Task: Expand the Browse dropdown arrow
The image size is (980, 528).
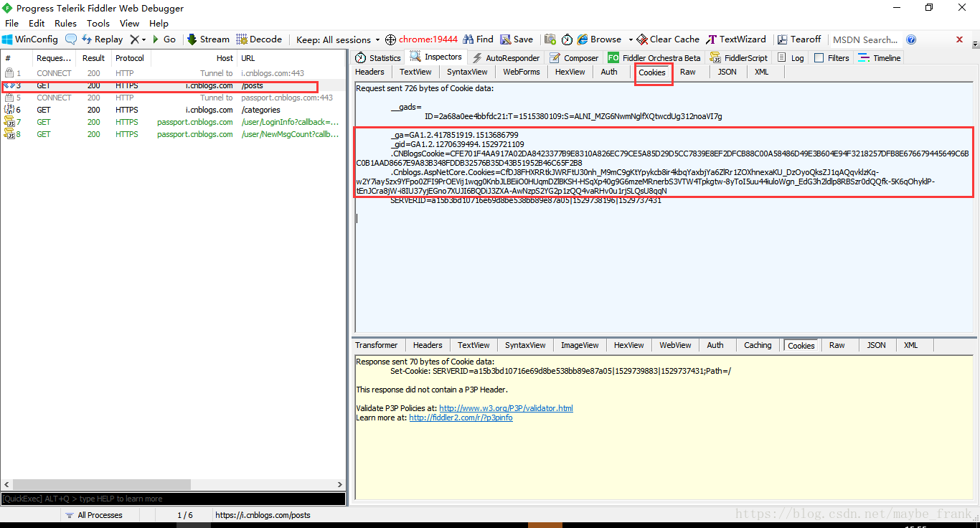Action: [x=631, y=40]
